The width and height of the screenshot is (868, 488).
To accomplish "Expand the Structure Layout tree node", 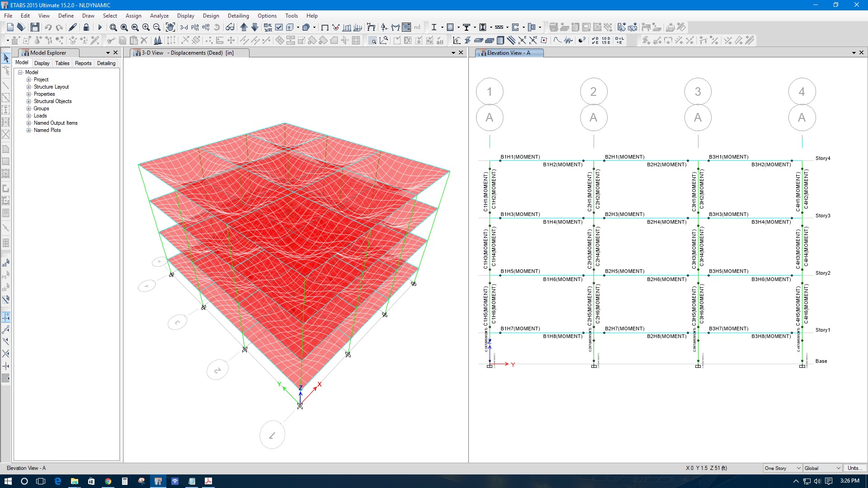I will pyautogui.click(x=28, y=86).
